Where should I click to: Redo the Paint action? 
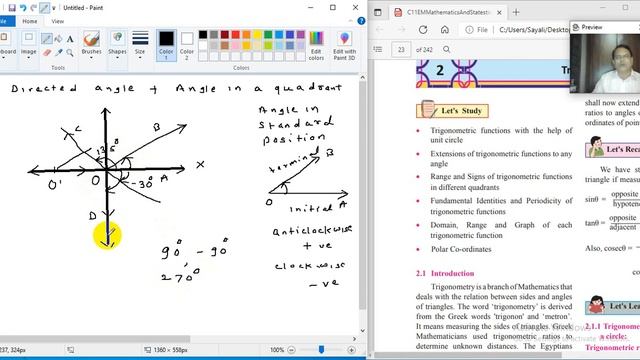point(34,8)
